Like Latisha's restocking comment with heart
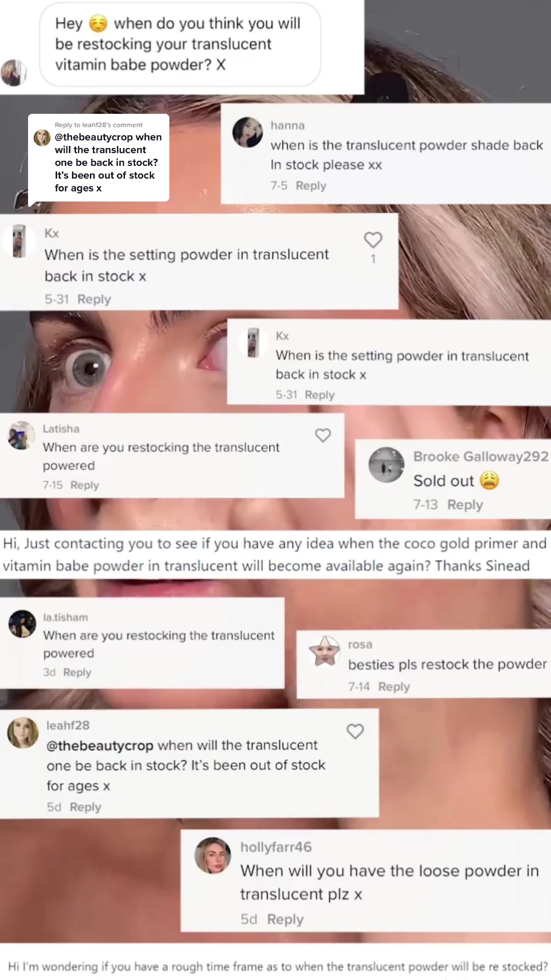 click(x=323, y=435)
